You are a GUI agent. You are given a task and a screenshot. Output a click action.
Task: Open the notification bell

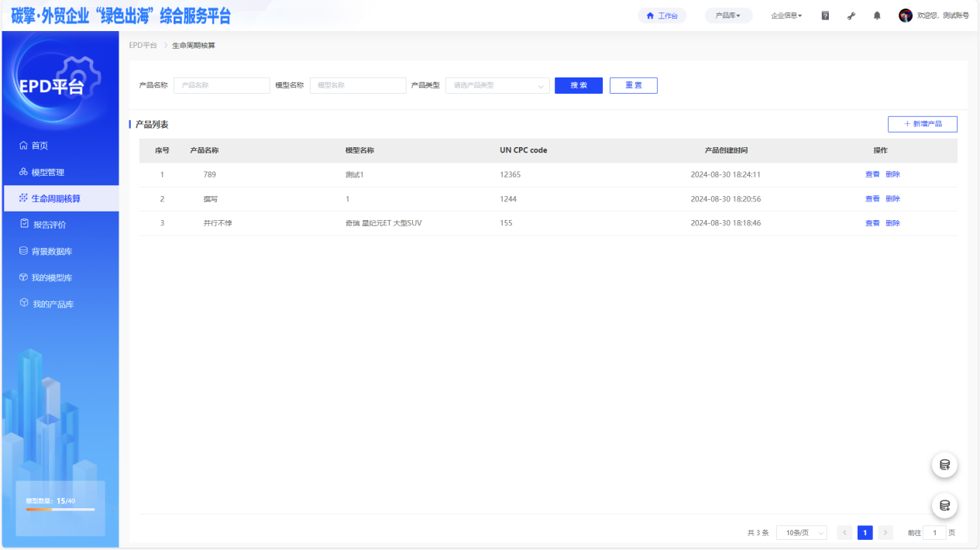click(x=877, y=15)
